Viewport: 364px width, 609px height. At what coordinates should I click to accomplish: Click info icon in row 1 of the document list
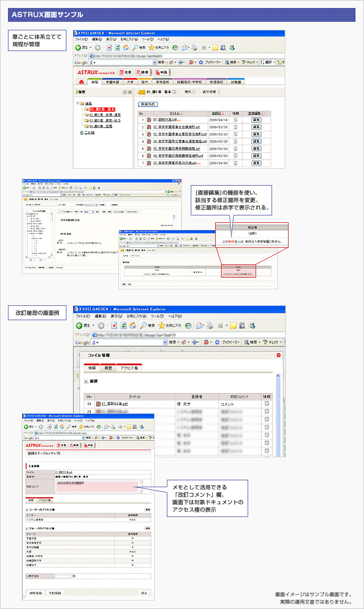tap(235, 120)
